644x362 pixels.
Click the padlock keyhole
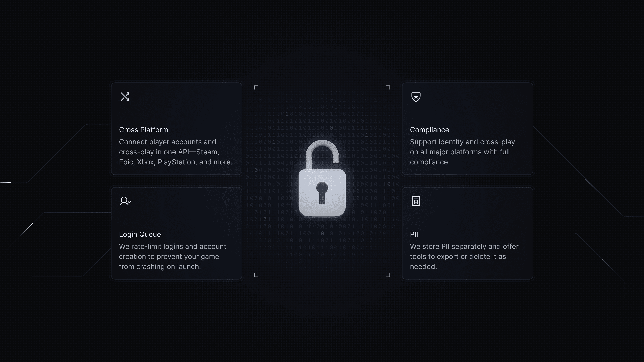pos(322,193)
